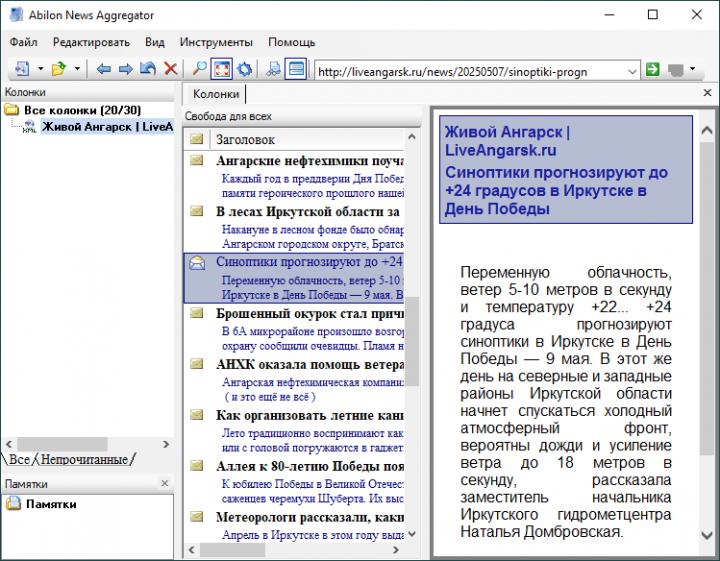Viewport: 720px width, 561px height.
Task: Open the Помощь menu
Action: 292,42
